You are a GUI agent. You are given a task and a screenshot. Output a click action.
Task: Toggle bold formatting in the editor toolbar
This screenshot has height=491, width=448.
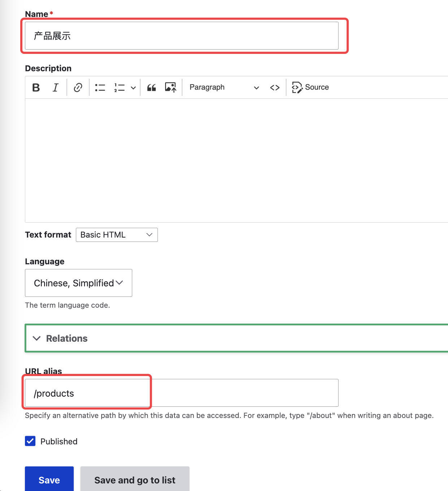pos(36,87)
